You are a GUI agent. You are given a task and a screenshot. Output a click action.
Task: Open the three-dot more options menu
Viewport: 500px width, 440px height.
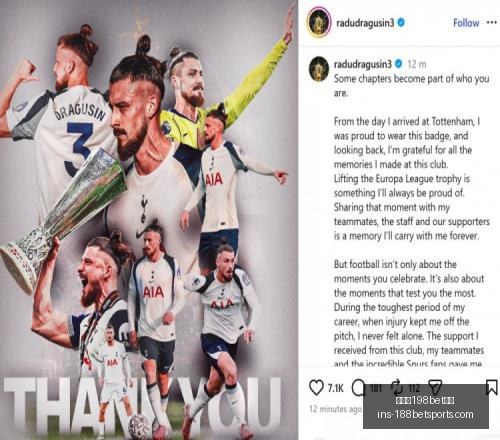[492, 22]
